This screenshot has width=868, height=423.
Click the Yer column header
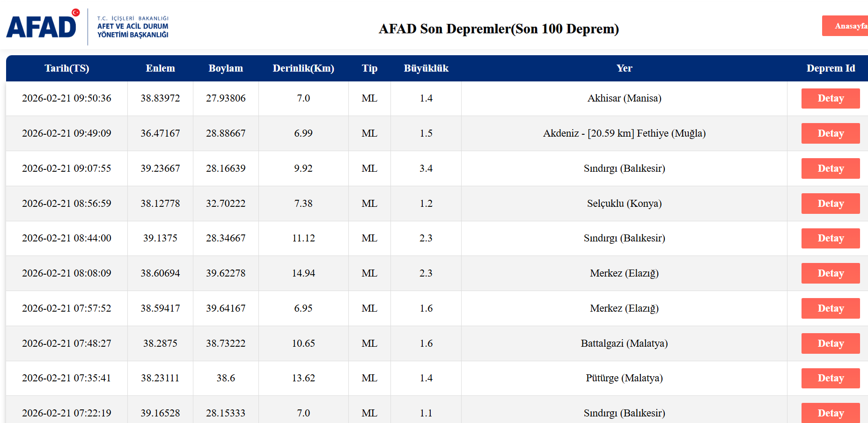click(624, 68)
